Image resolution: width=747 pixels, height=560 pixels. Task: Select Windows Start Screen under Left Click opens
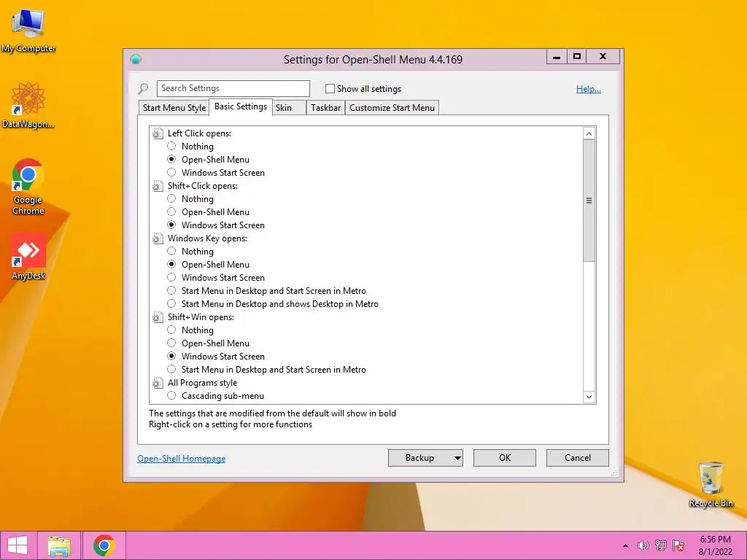pyautogui.click(x=171, y=172)
